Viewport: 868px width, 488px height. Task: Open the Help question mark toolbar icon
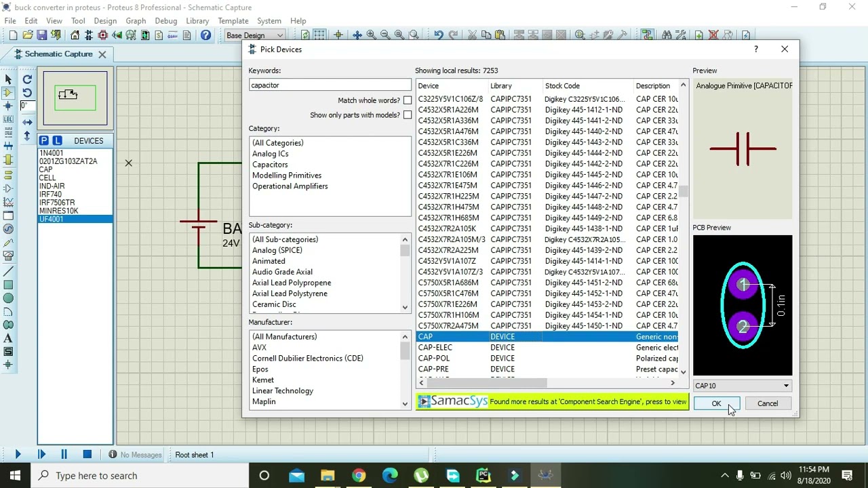(205, 35)
